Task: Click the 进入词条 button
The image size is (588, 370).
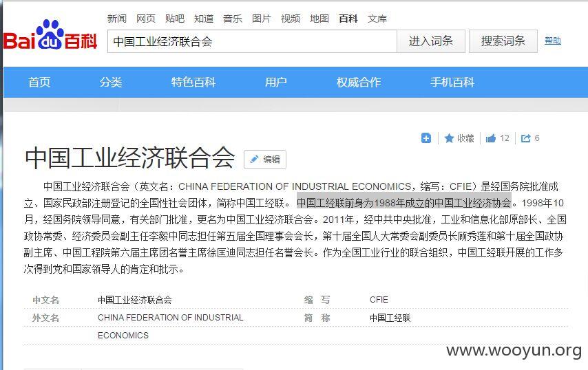Action: point(431,41)
